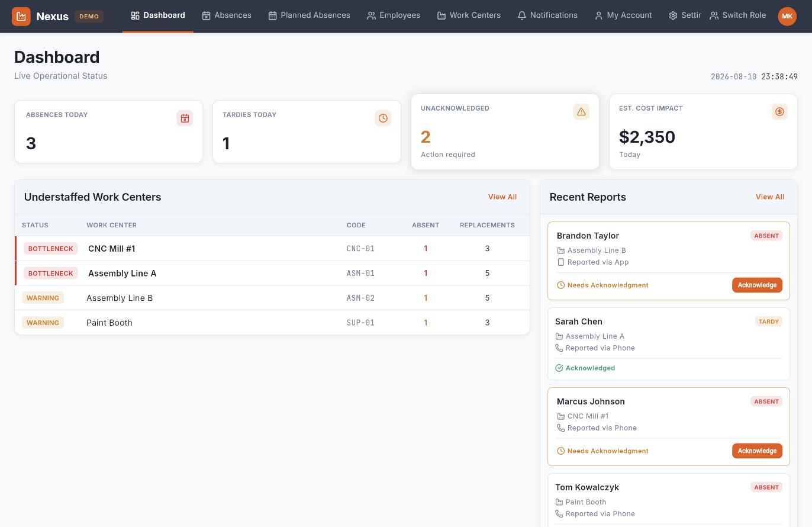Screen dimensions: 812x527
Task: Select the CNC Mill #1 table row
Action: click(x=272, y=249)
